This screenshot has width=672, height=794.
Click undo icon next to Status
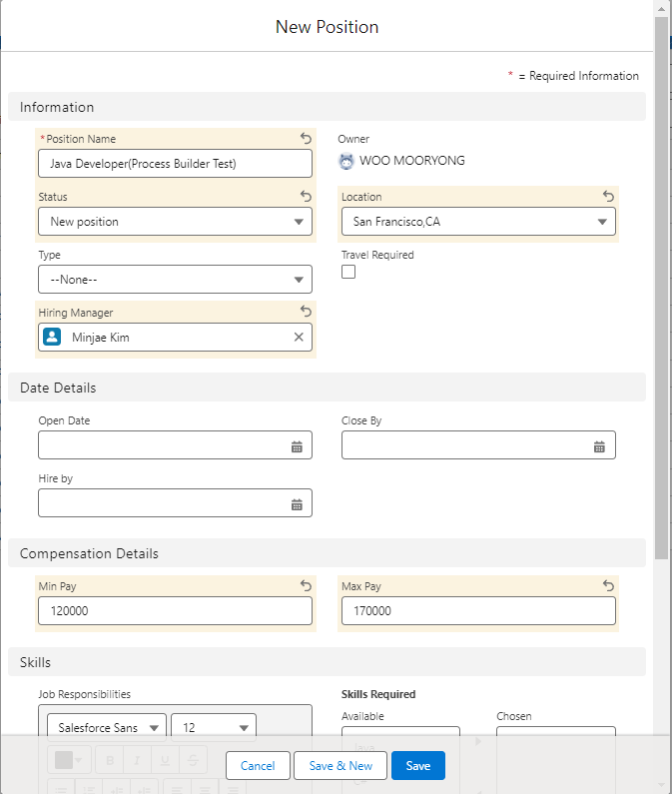tap(306, 197)
